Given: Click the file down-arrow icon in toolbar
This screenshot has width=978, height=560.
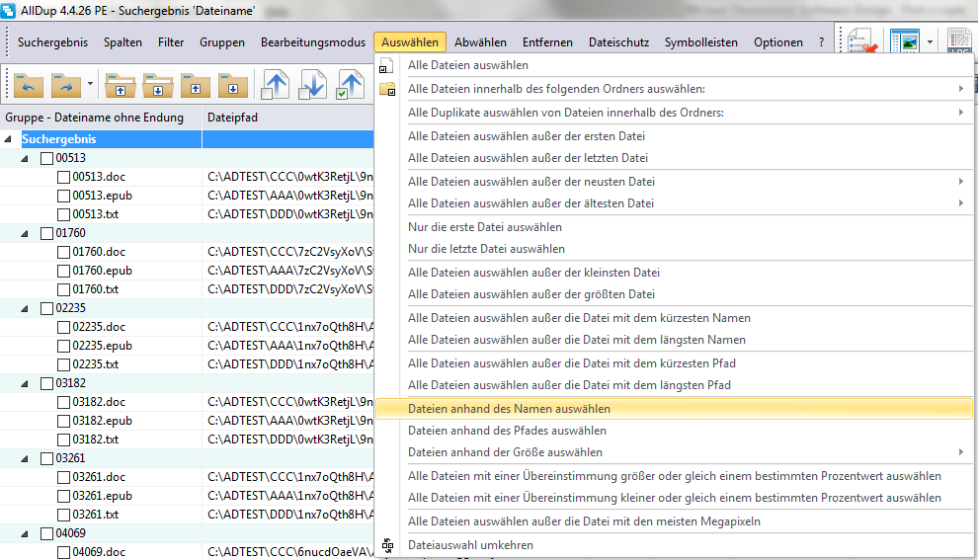Looking at the screenshot, I should 312,85.
